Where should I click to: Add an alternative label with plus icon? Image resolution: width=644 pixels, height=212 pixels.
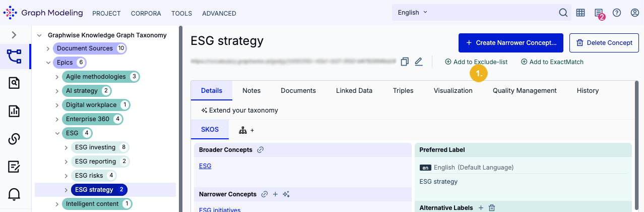pyautogui.click(x=481, y=207)
